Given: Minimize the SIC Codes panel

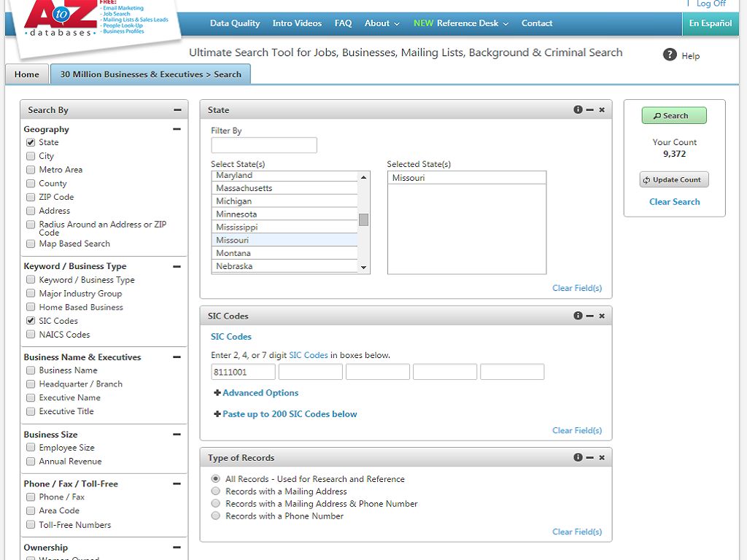Looking at the screenshot, I should [x=589, y=316].
